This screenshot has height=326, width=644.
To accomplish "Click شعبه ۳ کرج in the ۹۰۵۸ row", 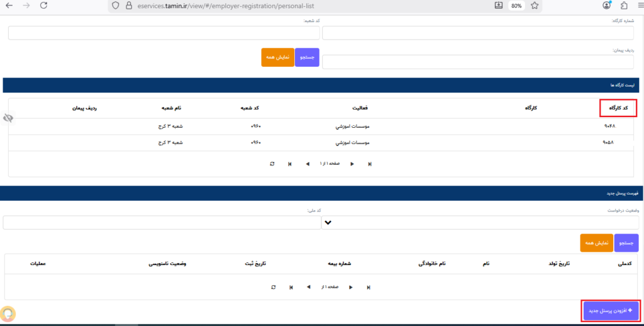I will 170,143.
